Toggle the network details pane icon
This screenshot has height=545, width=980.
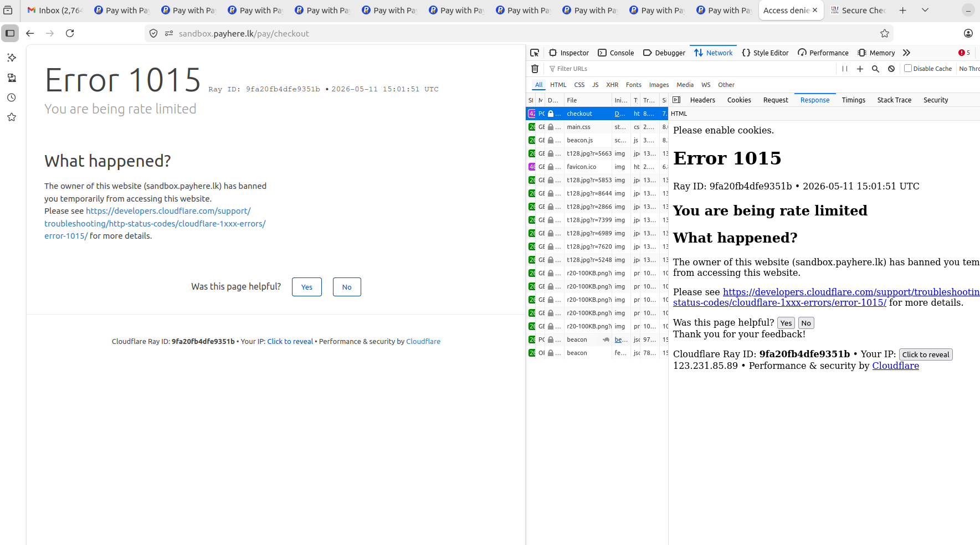(676, 100)
